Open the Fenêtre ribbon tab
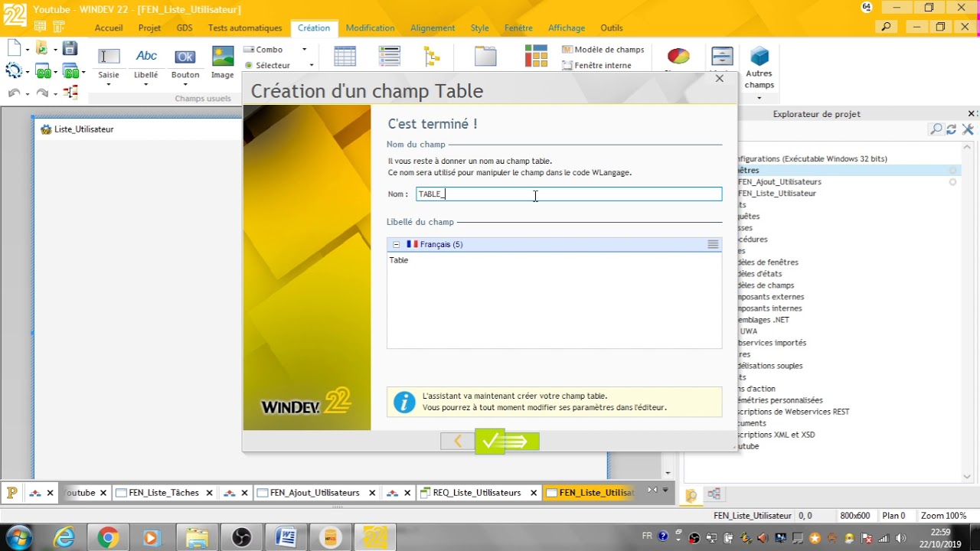980x551 pixels. [x=518, y=28]
